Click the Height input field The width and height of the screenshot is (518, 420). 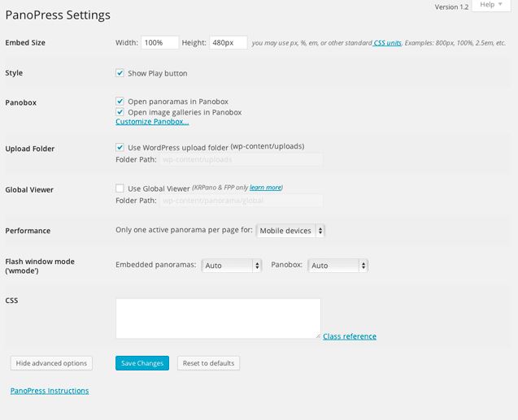229,42
